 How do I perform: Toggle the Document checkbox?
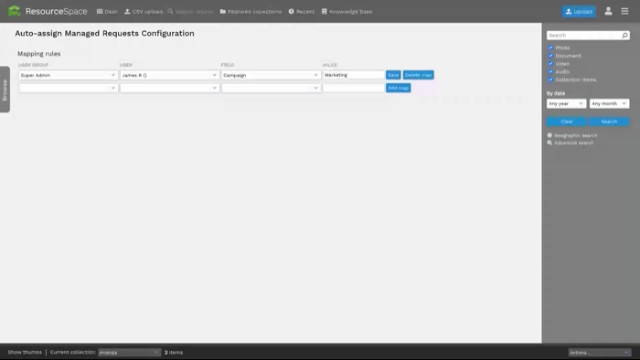click(550, 56)
